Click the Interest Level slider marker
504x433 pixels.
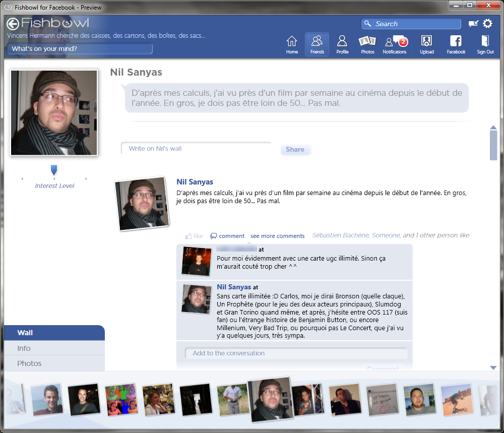tap(54, 170)
